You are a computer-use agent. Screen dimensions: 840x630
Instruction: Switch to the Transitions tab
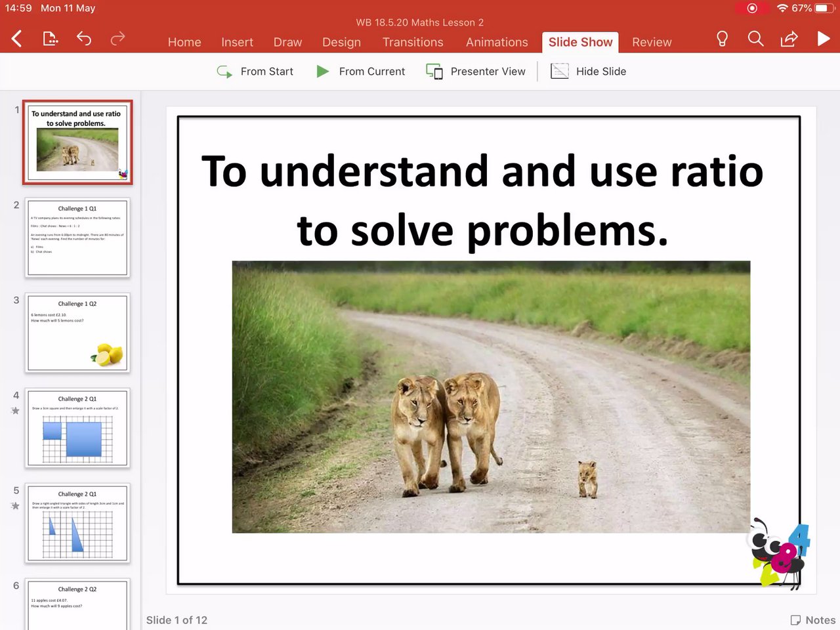click(x=413, y=42)
